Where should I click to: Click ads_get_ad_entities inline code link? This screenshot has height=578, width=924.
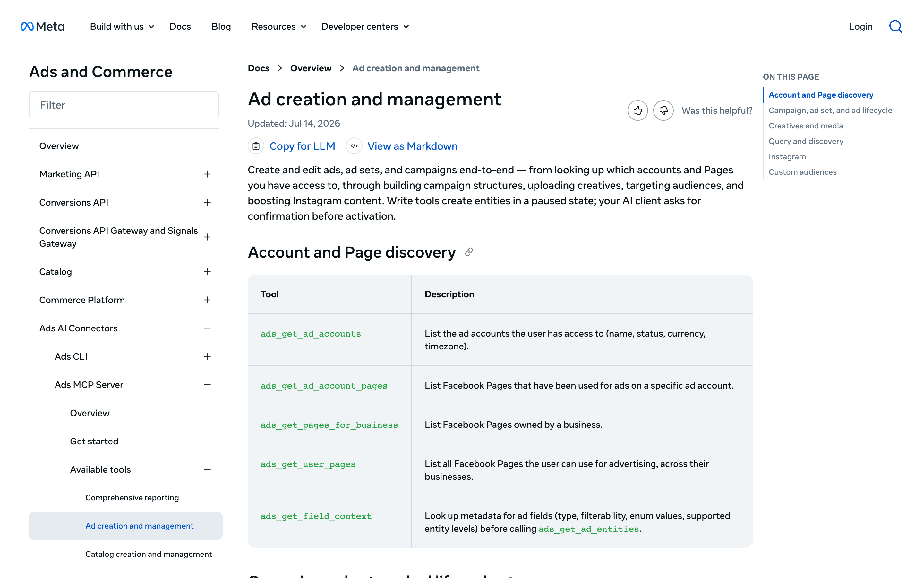(x=588, y=529)
